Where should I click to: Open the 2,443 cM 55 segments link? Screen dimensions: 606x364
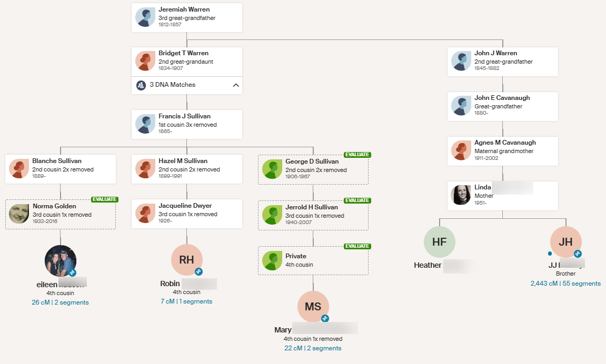coord(565,284)
